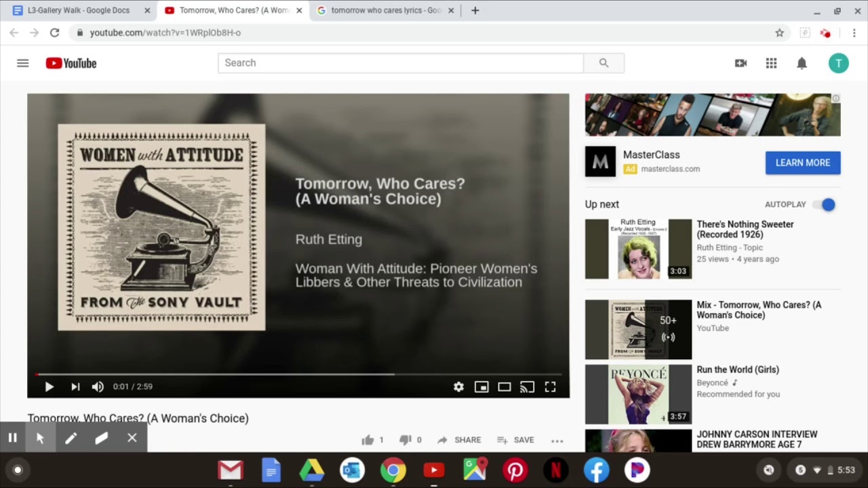Open a new browser tab
This screenshot has width=868, height=488.
tap(475, 10)
